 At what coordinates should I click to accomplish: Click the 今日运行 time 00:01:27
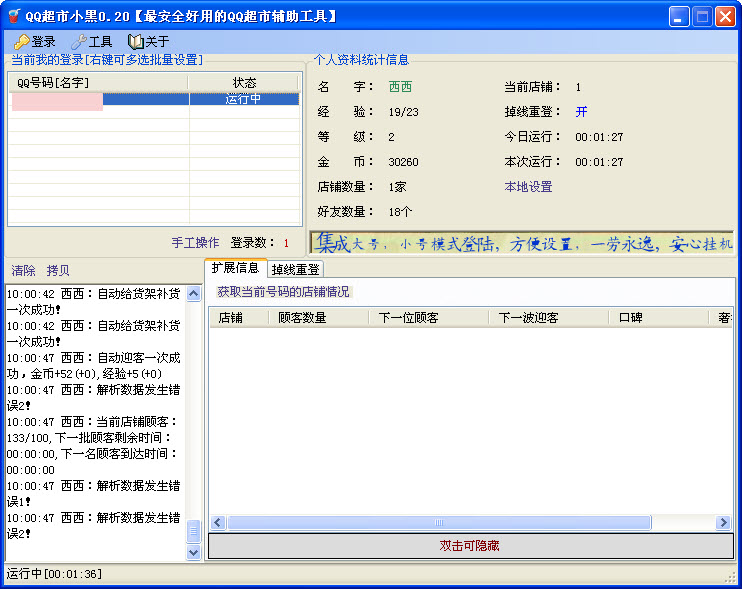[x=599, y=137]
